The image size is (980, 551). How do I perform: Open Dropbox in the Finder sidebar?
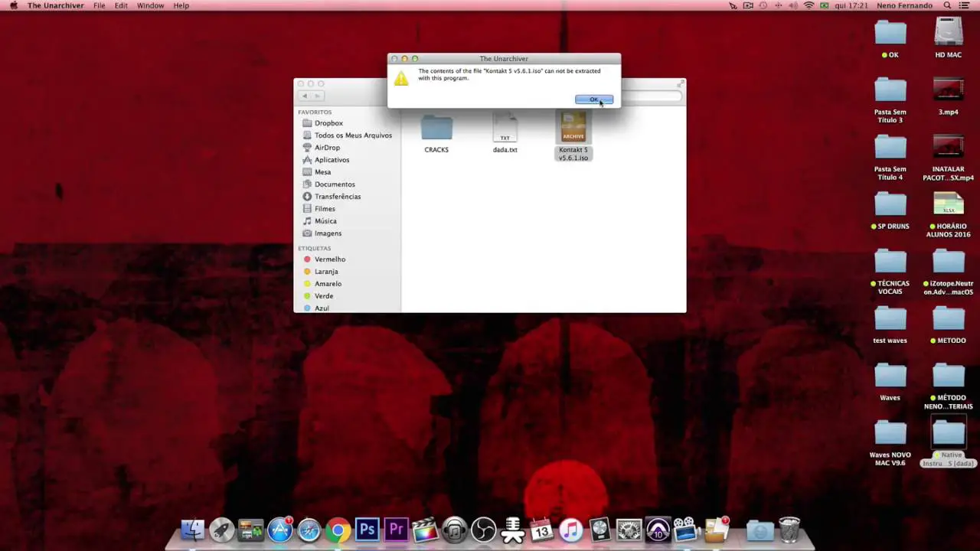click(x=328, y=123)
